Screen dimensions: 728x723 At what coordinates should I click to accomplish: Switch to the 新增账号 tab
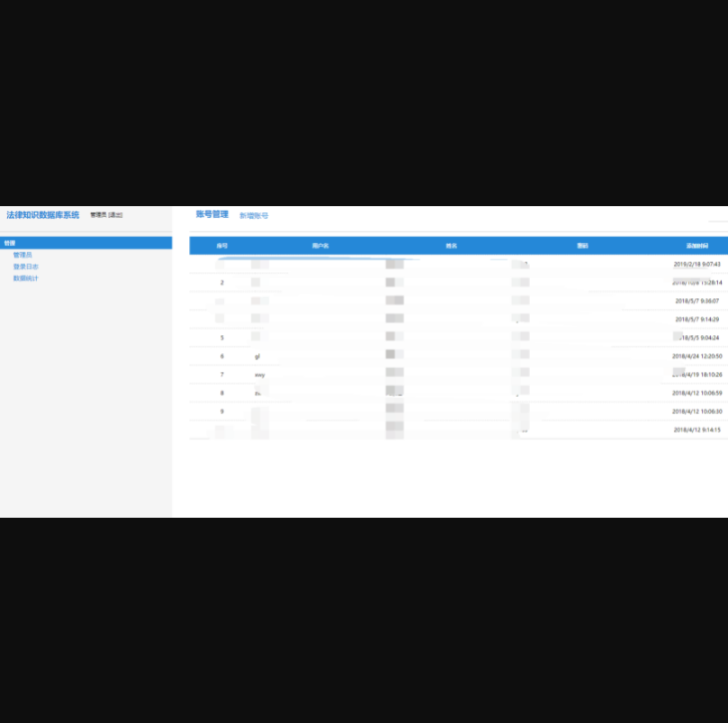click(x=254, y=216)
